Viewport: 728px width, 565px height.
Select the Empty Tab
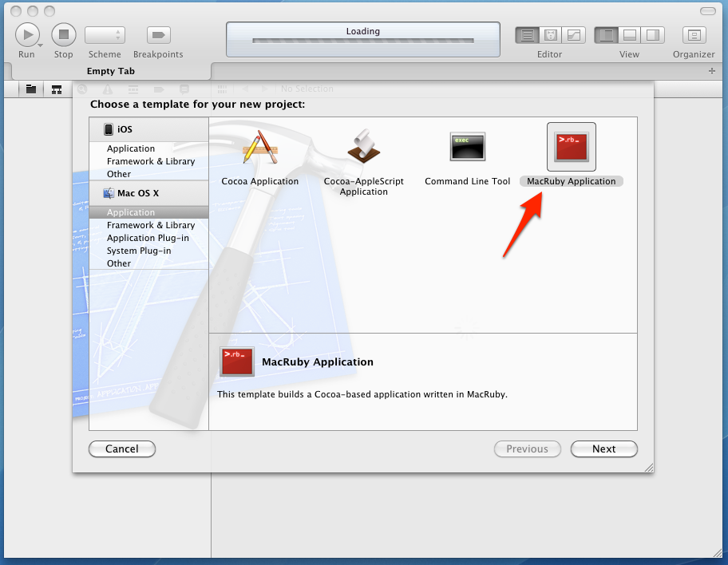110,71
